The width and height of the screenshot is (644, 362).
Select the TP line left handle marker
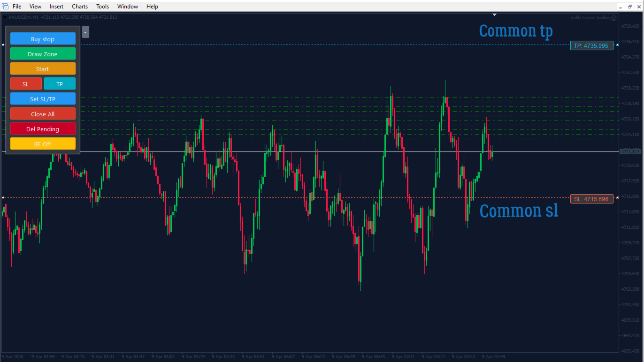3,45
